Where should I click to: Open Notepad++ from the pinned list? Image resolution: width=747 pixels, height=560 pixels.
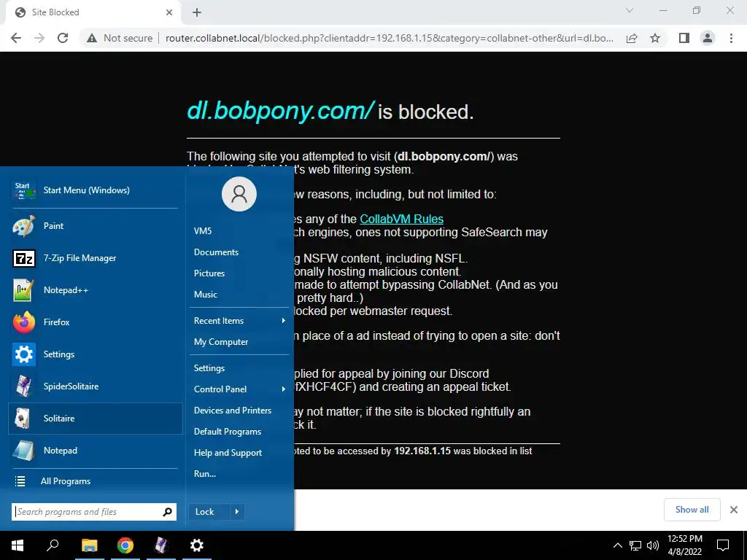(96, 290)
